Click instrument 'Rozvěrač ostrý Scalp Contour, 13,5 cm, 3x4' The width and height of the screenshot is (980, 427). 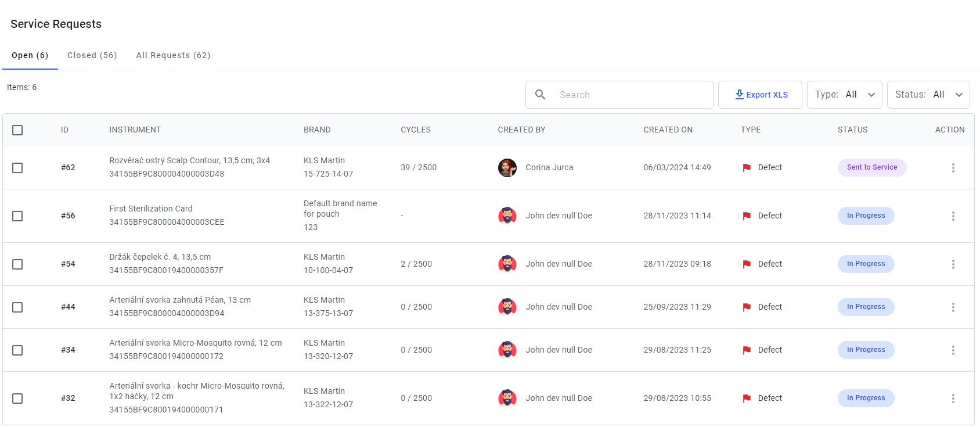pos(189,160)
